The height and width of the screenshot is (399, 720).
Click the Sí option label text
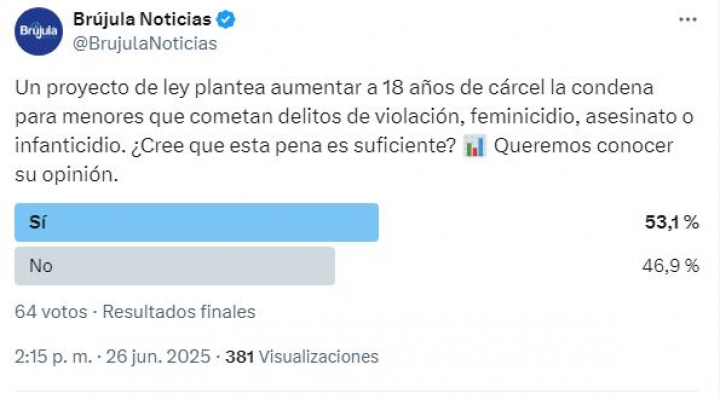tap(37, 223)
